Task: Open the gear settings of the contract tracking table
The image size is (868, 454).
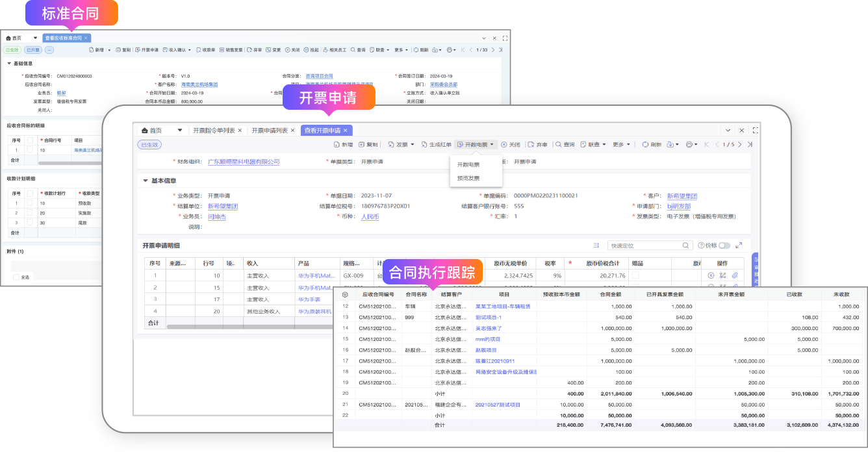Action: pos(345,294)
